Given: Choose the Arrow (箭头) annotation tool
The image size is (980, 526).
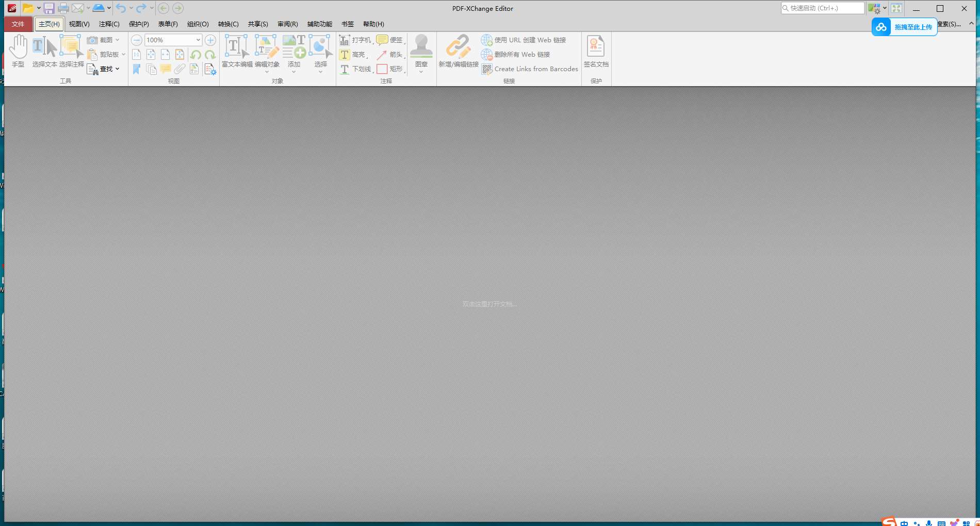Looking at the screenshot, I should tap(390, 54).
